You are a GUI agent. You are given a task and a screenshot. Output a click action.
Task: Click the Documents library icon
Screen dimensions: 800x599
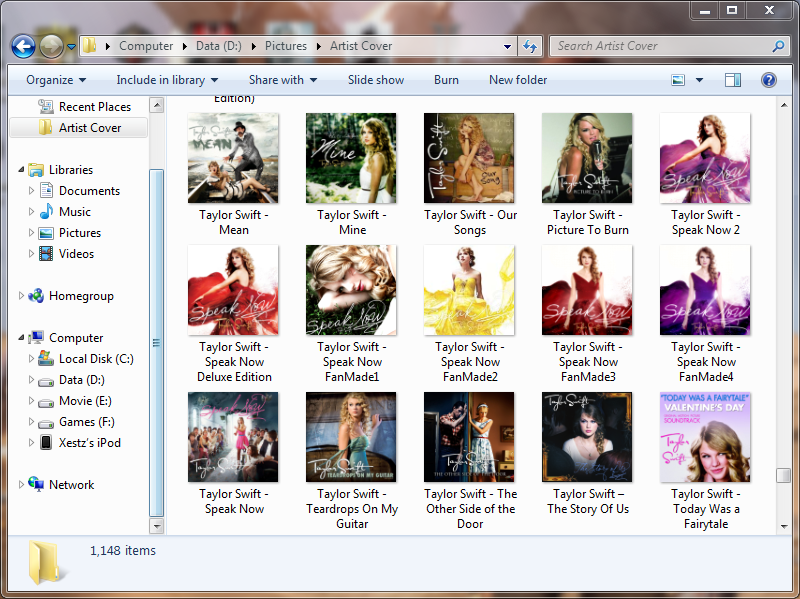(x=46, y=190)
